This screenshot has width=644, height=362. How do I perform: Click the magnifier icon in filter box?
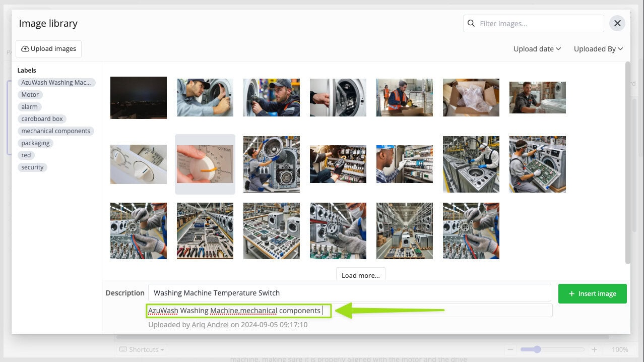point(471,23)
